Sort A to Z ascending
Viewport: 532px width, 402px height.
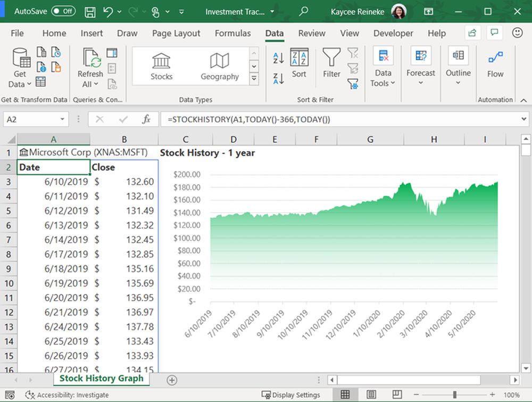[278, 58]
